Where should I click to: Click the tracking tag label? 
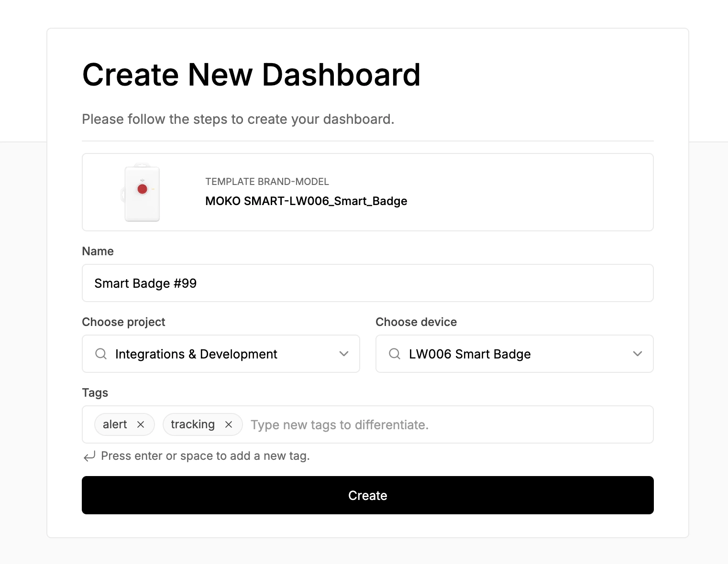(193, 424)
